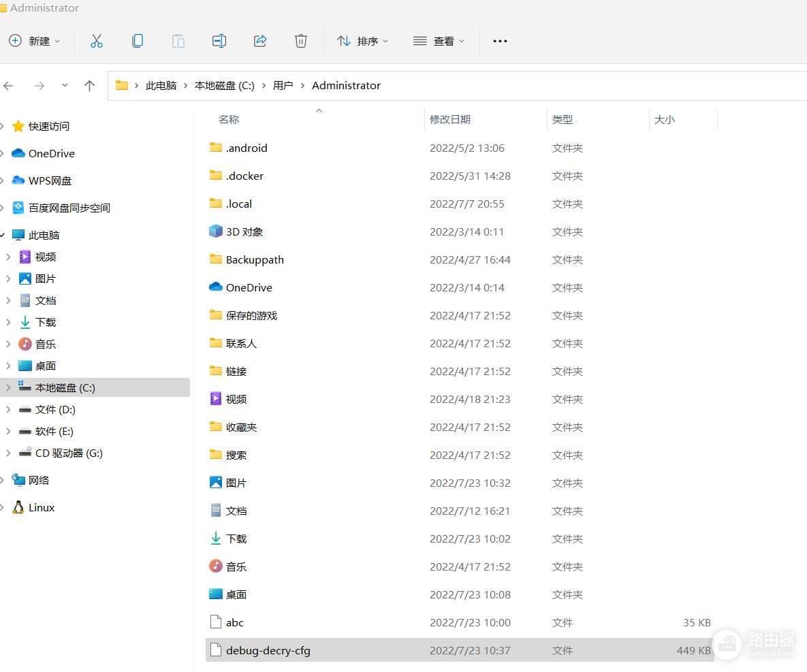This screenshot has width=807, height=672.
Task: Click the 桌面 icon in file list
Action: pyautogui.click(x=216, y=594)
